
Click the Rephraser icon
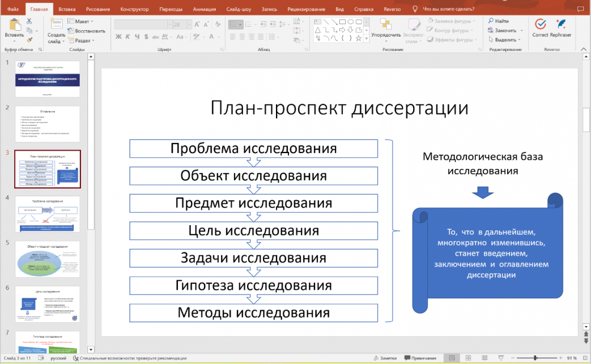(x=560, y=25)
